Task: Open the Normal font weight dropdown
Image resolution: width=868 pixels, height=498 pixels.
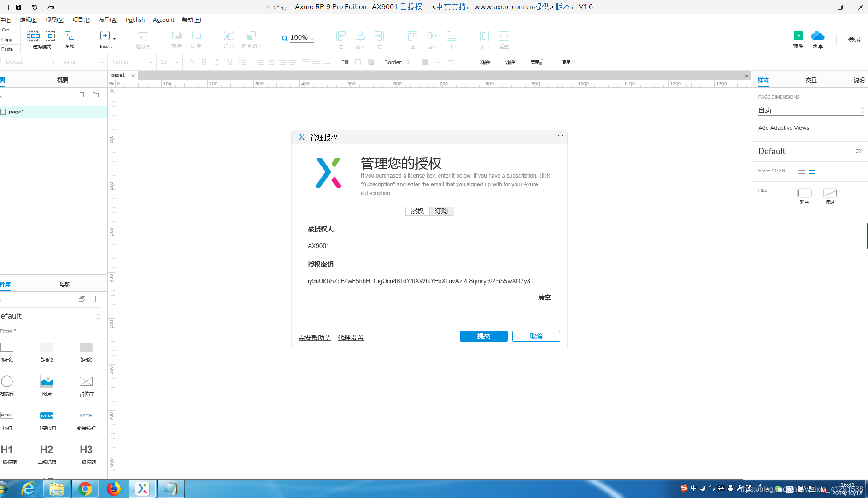Action: click(132, 62)
